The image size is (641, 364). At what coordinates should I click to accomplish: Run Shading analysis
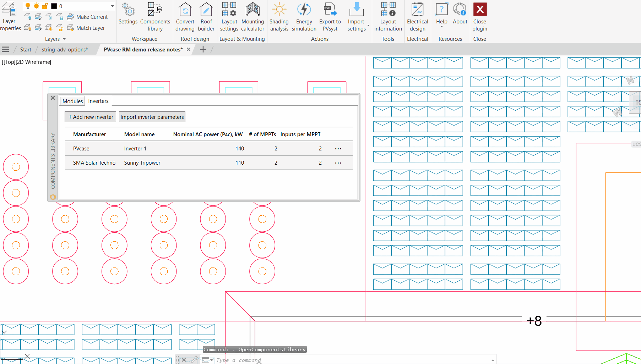tap(279, 17)
